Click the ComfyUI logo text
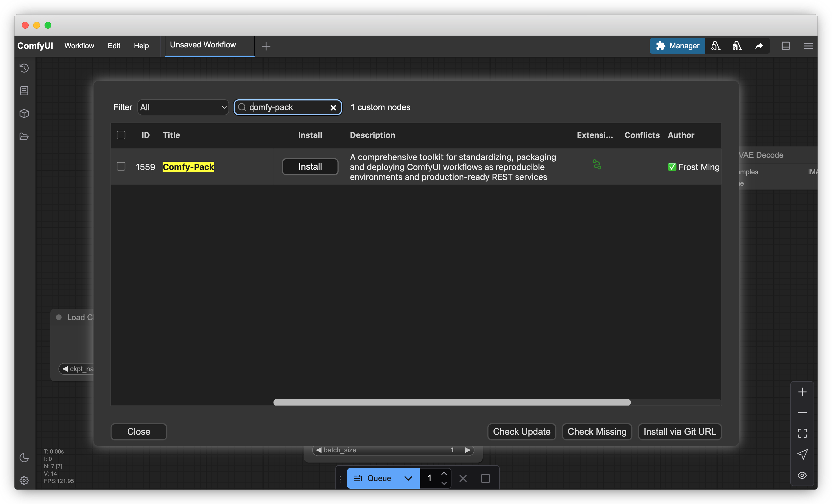 (x=35, y=46)
